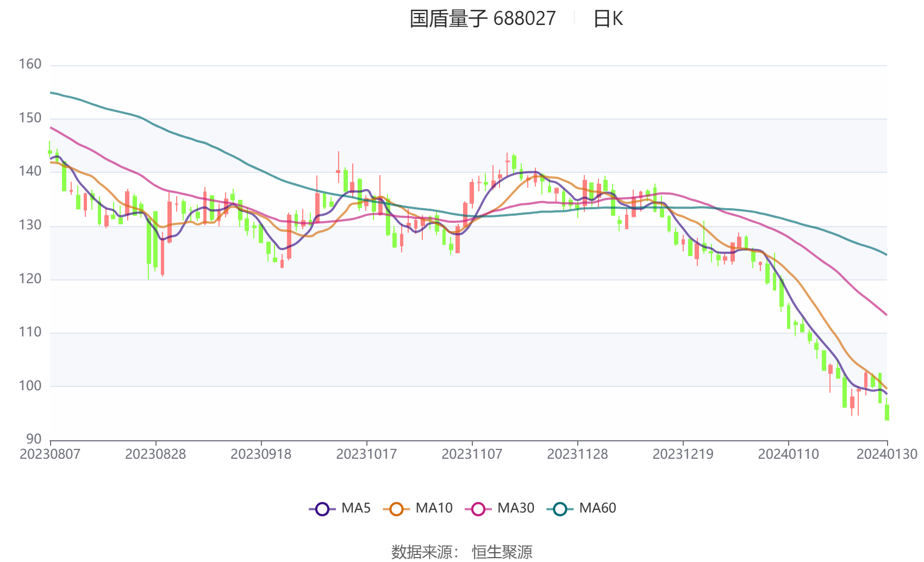Click the 90 price axis label
Image resolution: width=924 pixels, height=562 pixels.
tap(34, 439)
